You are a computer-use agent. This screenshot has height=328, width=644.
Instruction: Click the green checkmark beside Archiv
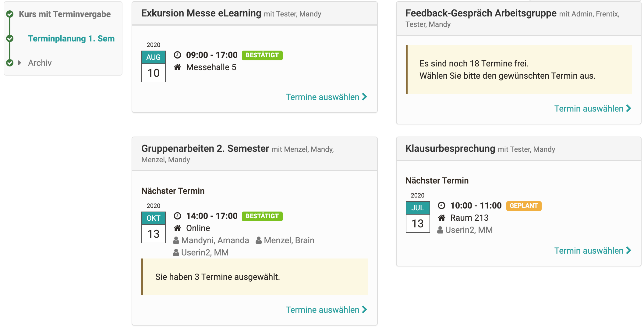(10, 63)
